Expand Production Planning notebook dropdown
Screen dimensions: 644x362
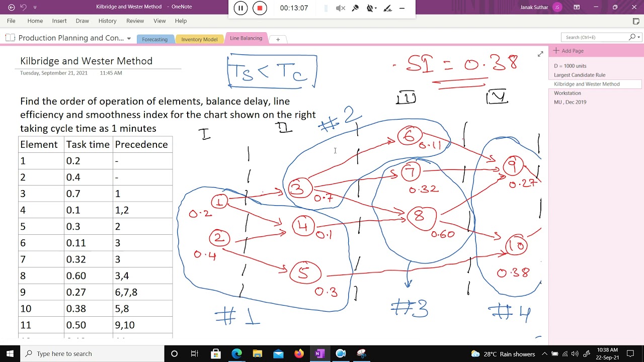pos(129,38)
